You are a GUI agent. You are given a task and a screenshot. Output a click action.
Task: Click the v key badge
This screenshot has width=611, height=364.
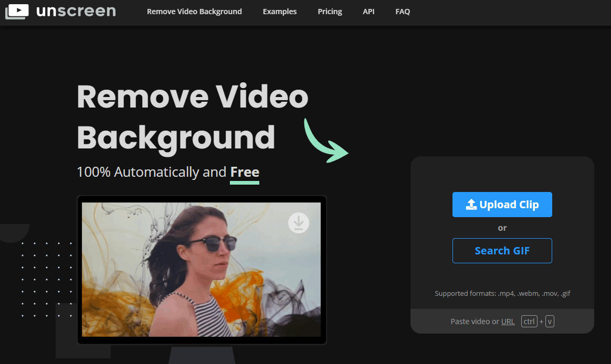pos(550,322)
